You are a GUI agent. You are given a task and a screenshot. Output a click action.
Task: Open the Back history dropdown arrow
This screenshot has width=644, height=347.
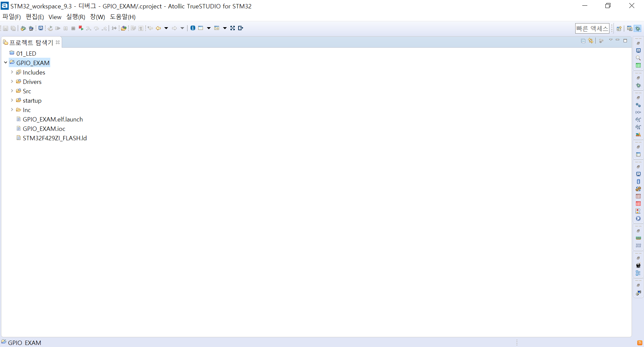(x=166, y=28)
